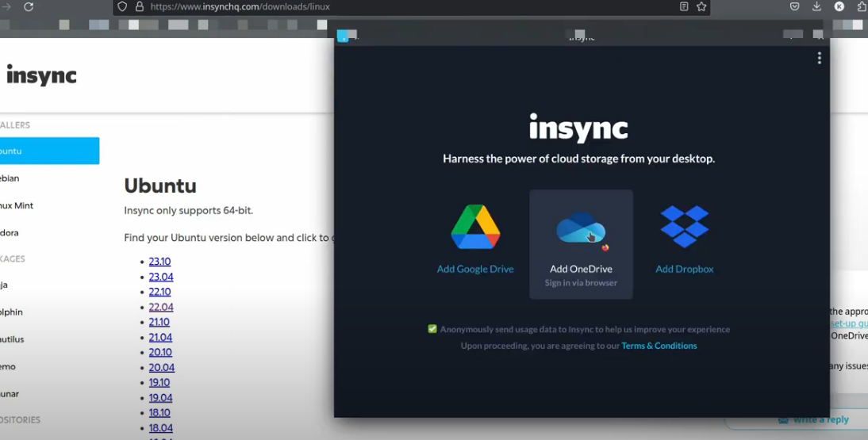Reload the page using the refresh icon

tap(29, 6)
